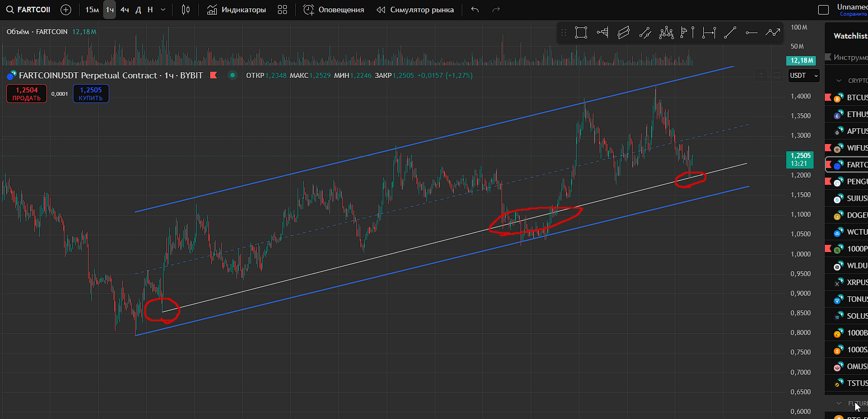868x419 pixels.
Task: Select the anchored volume profile tool
Action: click(687, 33)
